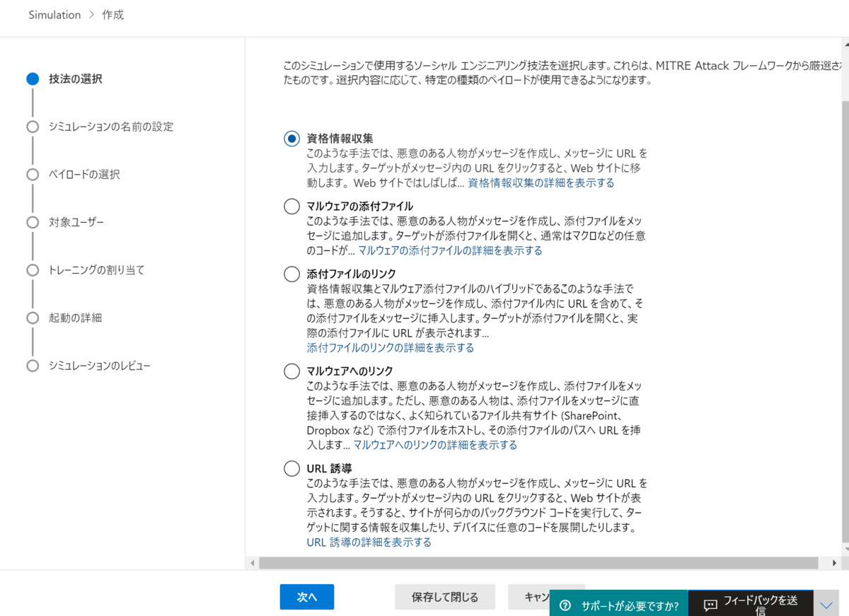This screenshot has height=616, width=849.
Task: Choose the 添付ファイルのリンク radio button
Action: pos(291,274)
